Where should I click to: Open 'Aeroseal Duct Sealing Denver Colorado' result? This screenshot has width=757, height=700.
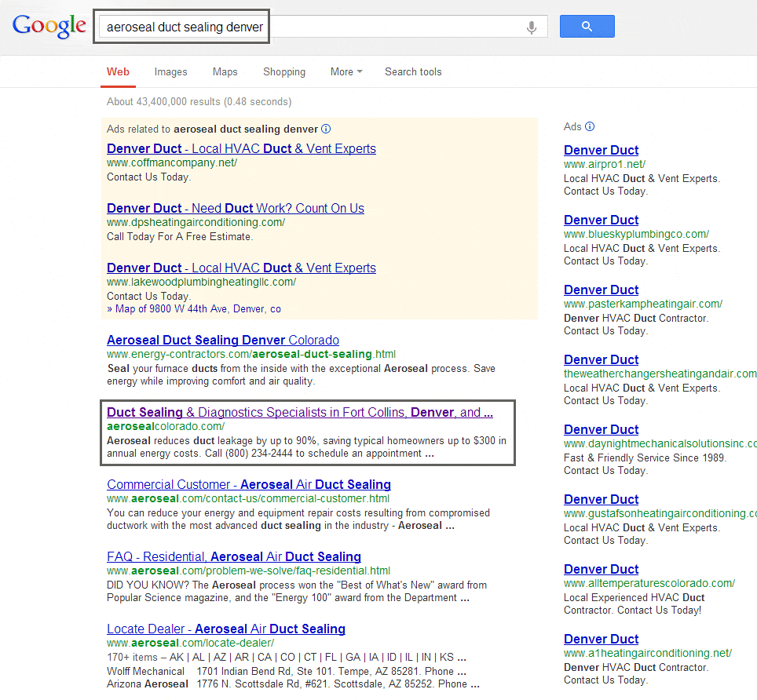pyautogui.click(x=222, y=341)
